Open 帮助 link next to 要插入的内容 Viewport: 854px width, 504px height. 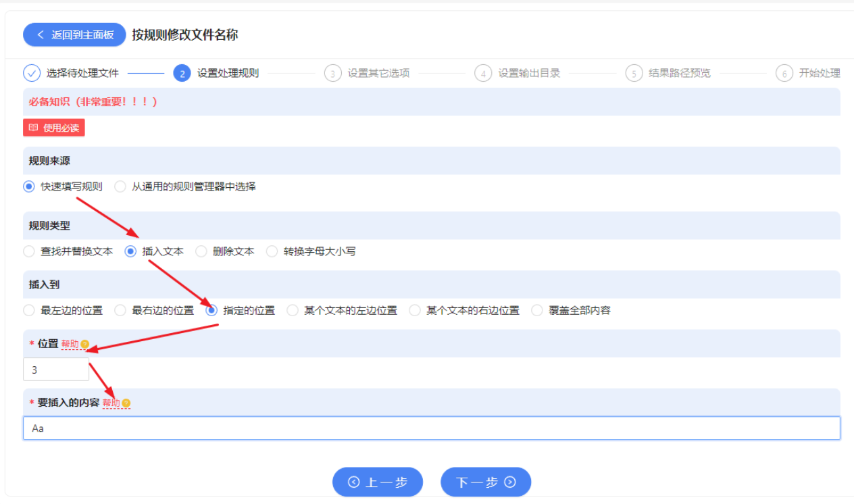coord(111,403)
